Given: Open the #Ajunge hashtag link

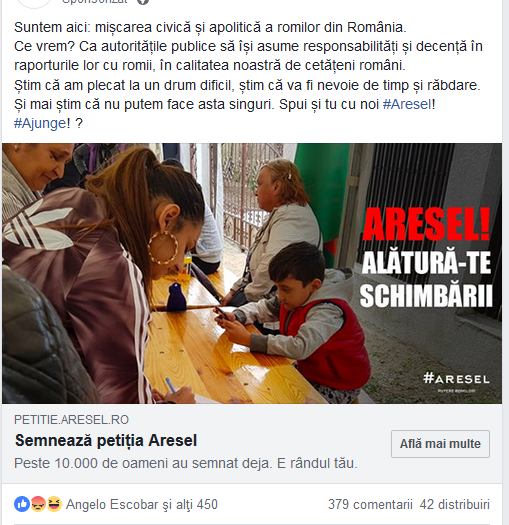Looking at the screenshot, I should 40,123.
